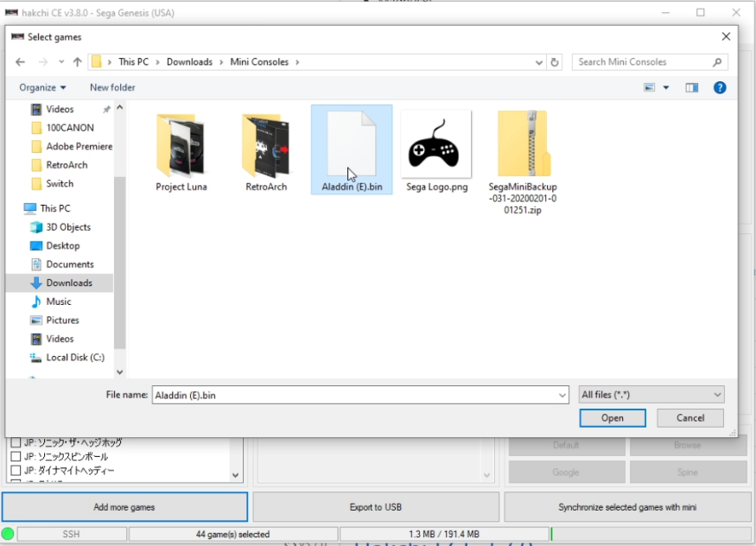Viewport: 756px width, 546px height.
Task: Click SSH status bar entry
Action: pos(72,534)
